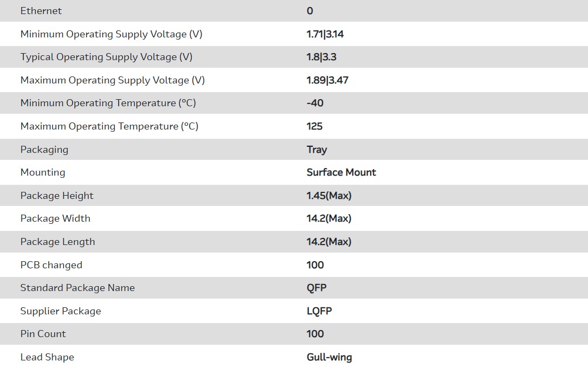
Task: Click the Tray packaging value
Action: point(316,150)
